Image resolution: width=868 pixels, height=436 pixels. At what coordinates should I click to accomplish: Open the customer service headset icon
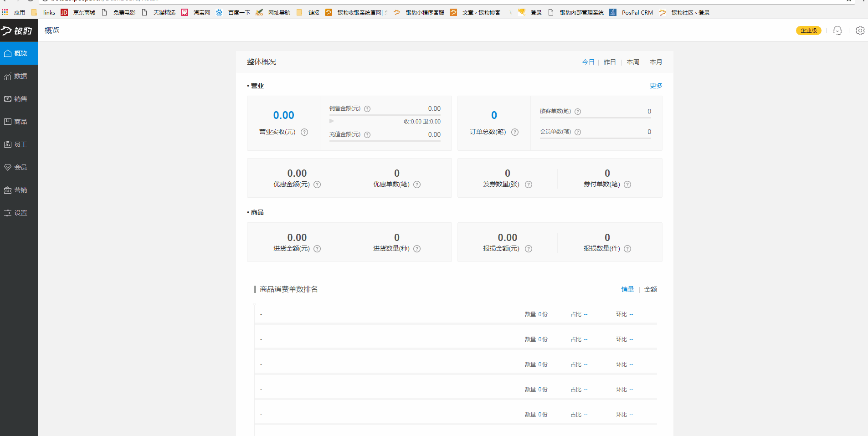tap(837, 31)
